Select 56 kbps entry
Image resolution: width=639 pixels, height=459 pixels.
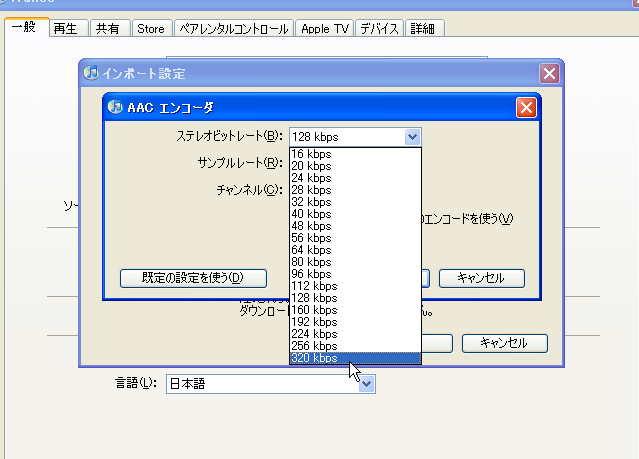coord(355,238)
